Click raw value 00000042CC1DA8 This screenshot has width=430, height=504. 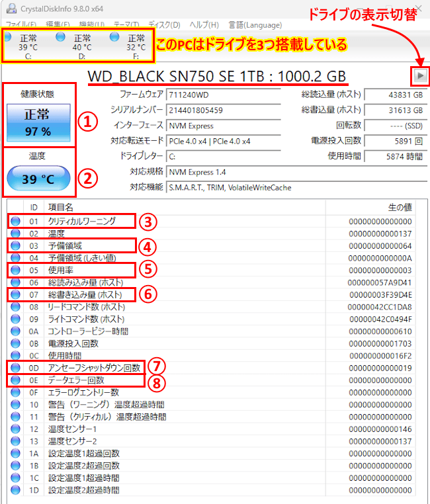pyautogui.click(x=380, y=307)
